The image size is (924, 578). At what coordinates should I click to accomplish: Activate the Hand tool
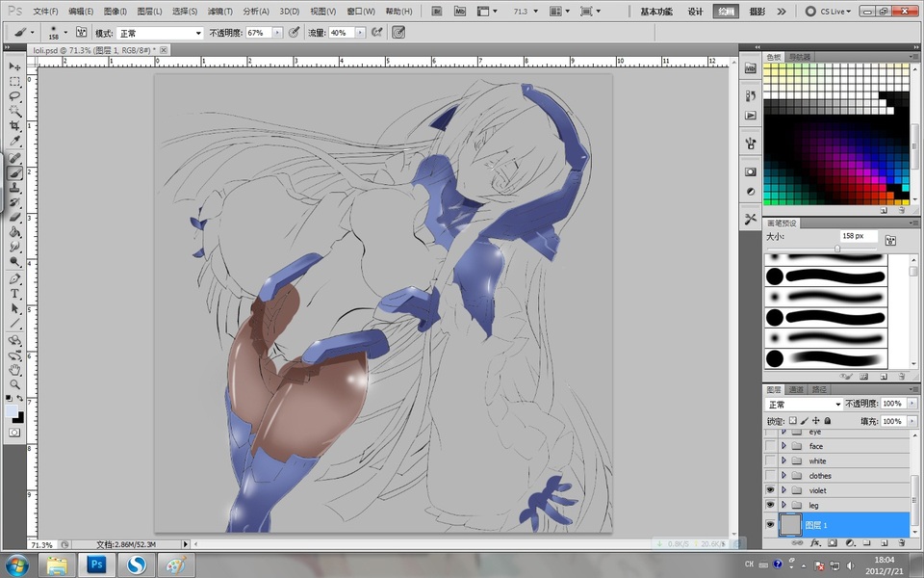[x=15, y=369]
